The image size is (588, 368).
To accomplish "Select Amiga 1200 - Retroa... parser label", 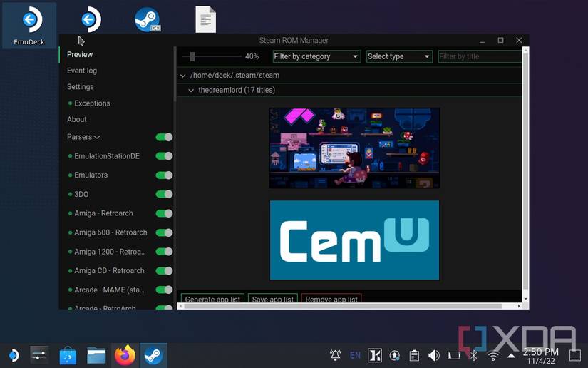I will pos(110,252).
